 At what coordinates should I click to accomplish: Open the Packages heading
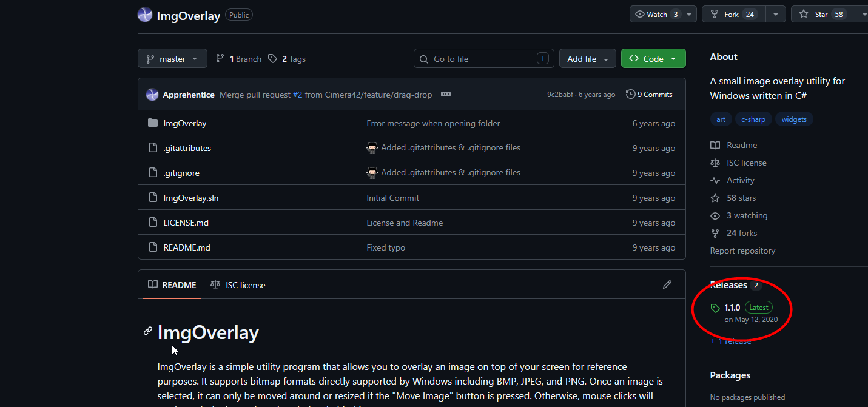(x=730, y=375)
